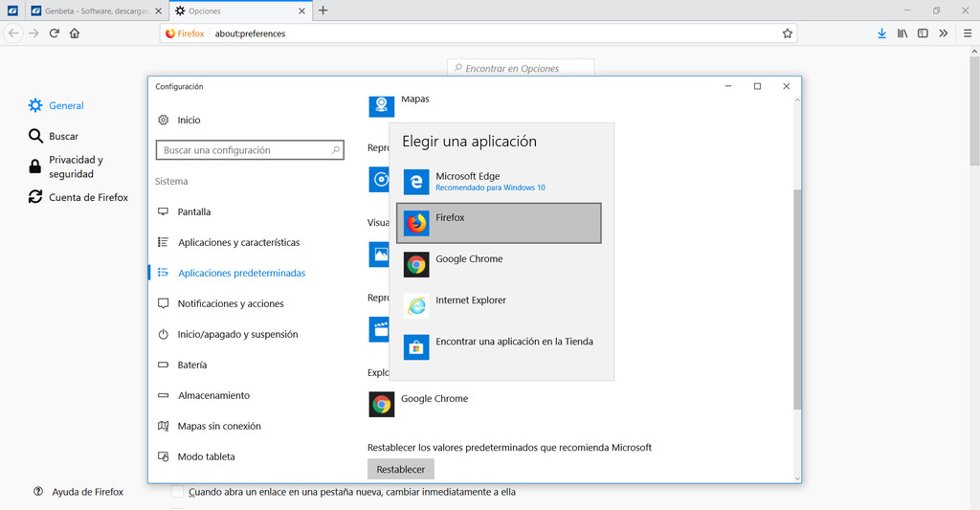This screenshot has height=510, width=980.
Task: Toggle checkbox for switching to new tab immediately
Action: 177,492
